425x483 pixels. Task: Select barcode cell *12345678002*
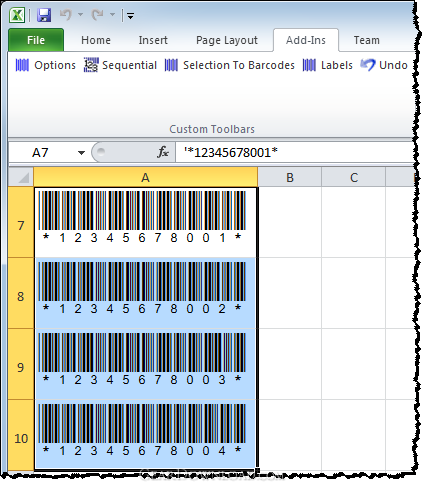(x=146, y=293)
